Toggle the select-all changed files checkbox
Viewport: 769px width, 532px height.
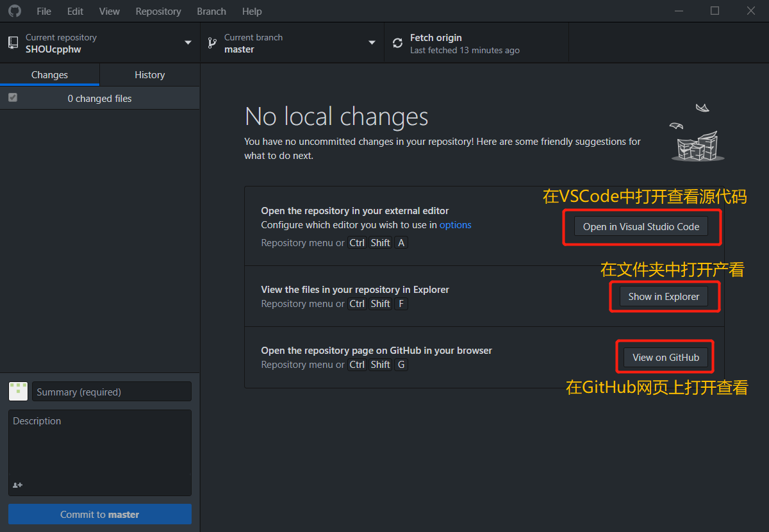(13, 98)
